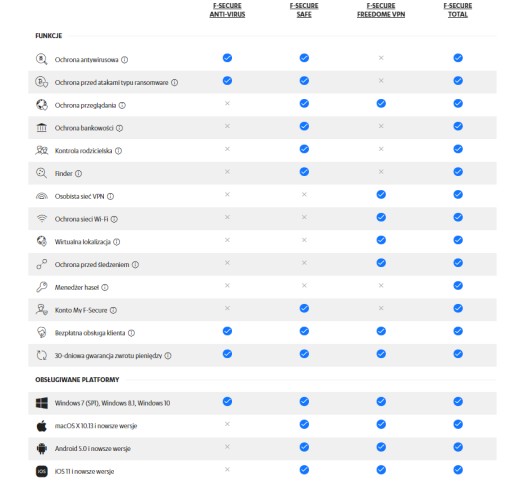The height and width of the screenshot is (483, 512).
Task: Click the Finder info icon
Action: [78, 173]
